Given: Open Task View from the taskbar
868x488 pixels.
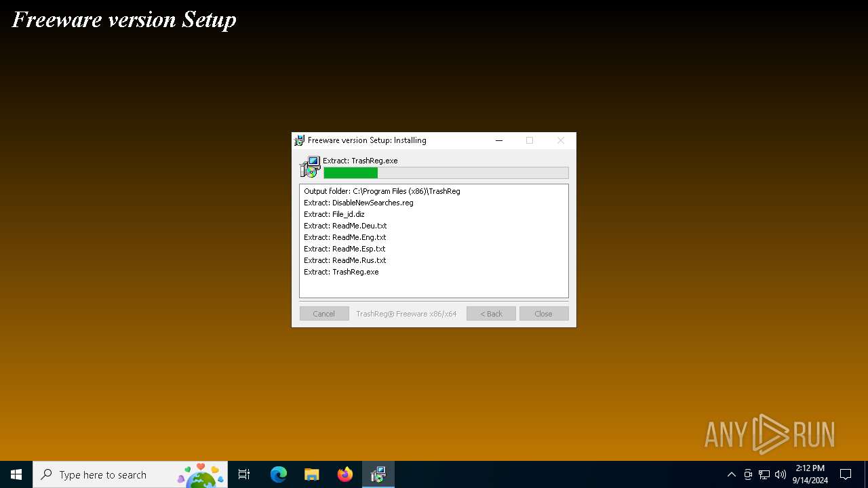Looking at the screenshot, I should click(244, 474).
